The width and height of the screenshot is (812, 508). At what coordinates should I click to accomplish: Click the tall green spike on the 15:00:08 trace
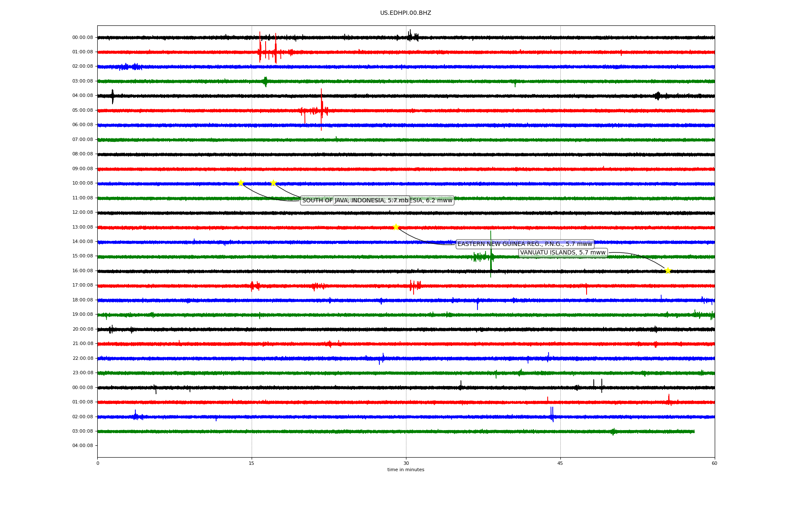point(491,254)
